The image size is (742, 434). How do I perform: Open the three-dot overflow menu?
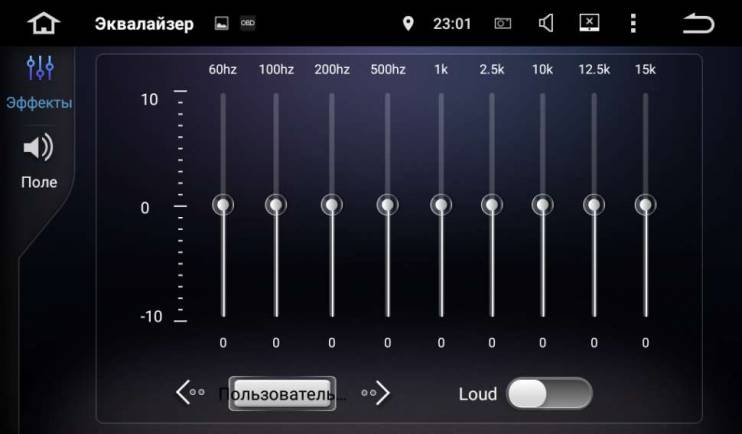point(633,23)
